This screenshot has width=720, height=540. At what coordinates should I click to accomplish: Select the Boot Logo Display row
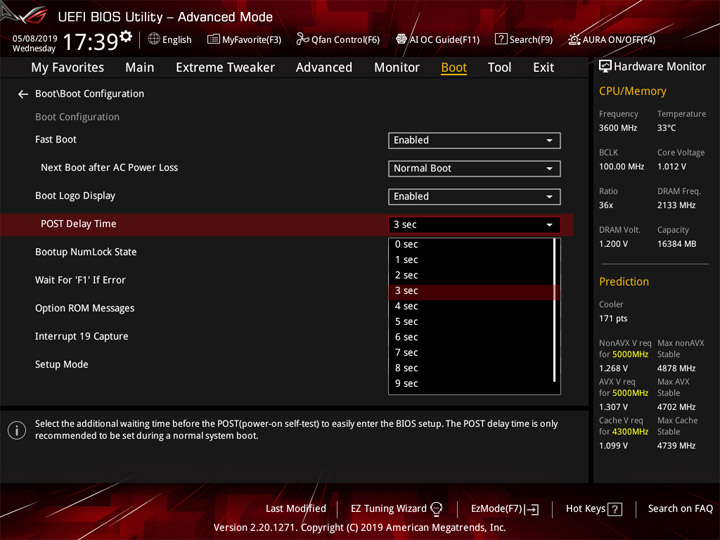point(287,196)
